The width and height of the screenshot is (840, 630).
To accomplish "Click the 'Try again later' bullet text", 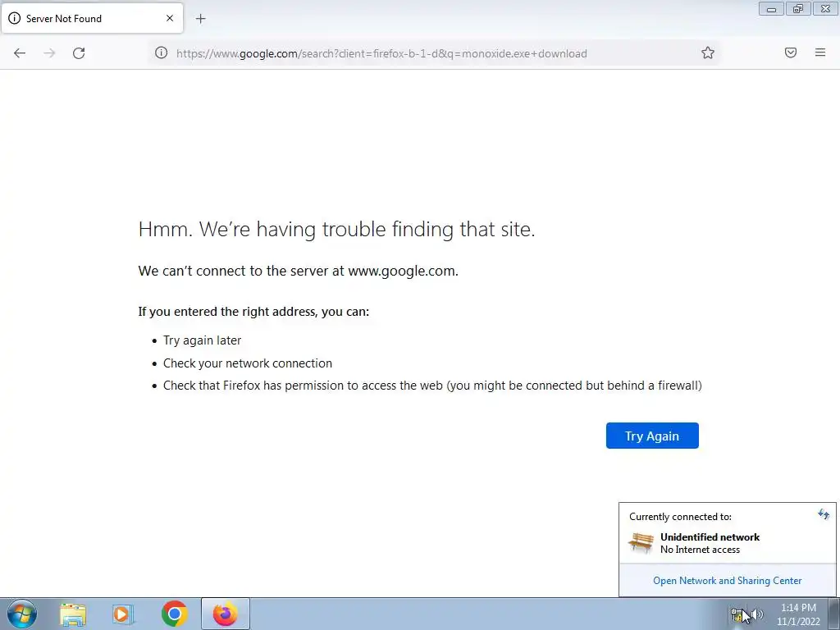I will click(202, 340).
